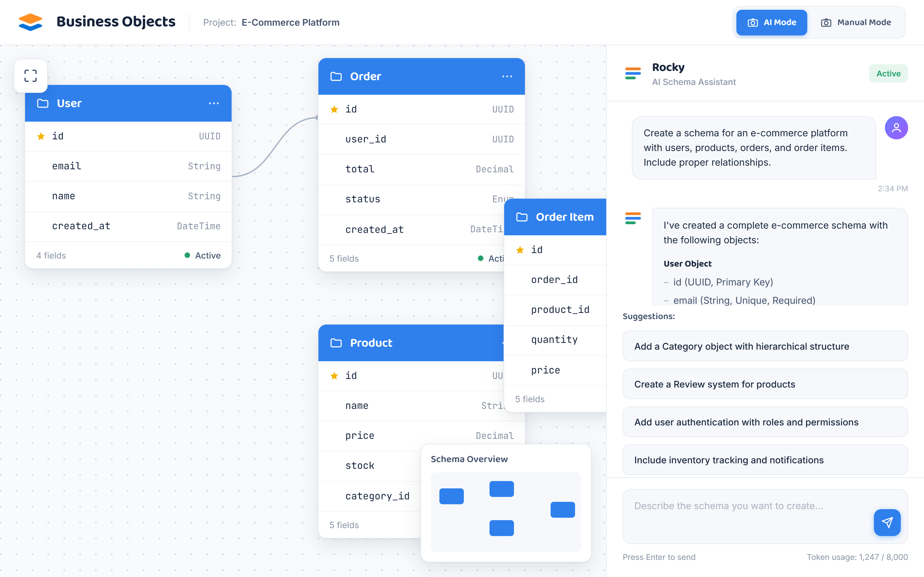Open the User card options menu
Screen dimensions: 924x577
coord(214,103)
